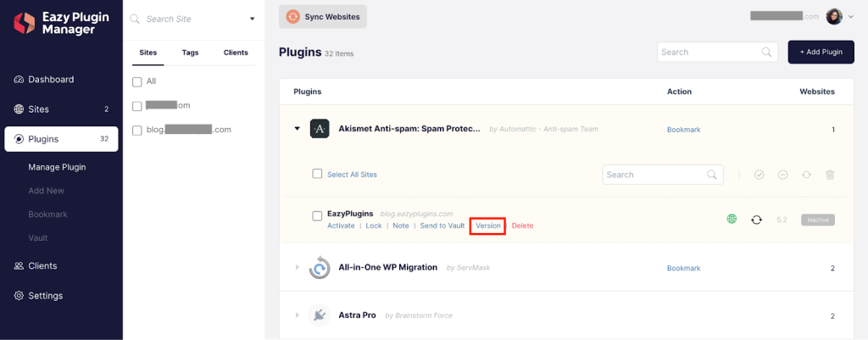Switch to the Sites tab

point(147,53)
